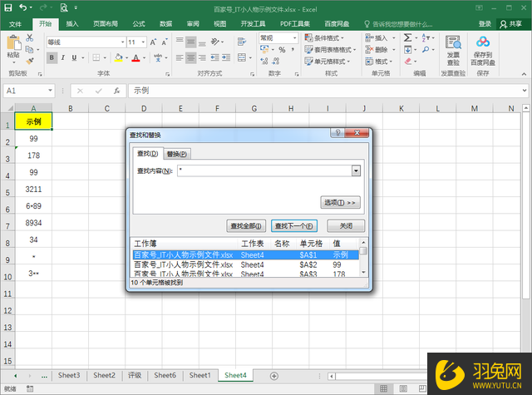
Task: Toggle Italic formatting
Action: click(x=63, y=57)
